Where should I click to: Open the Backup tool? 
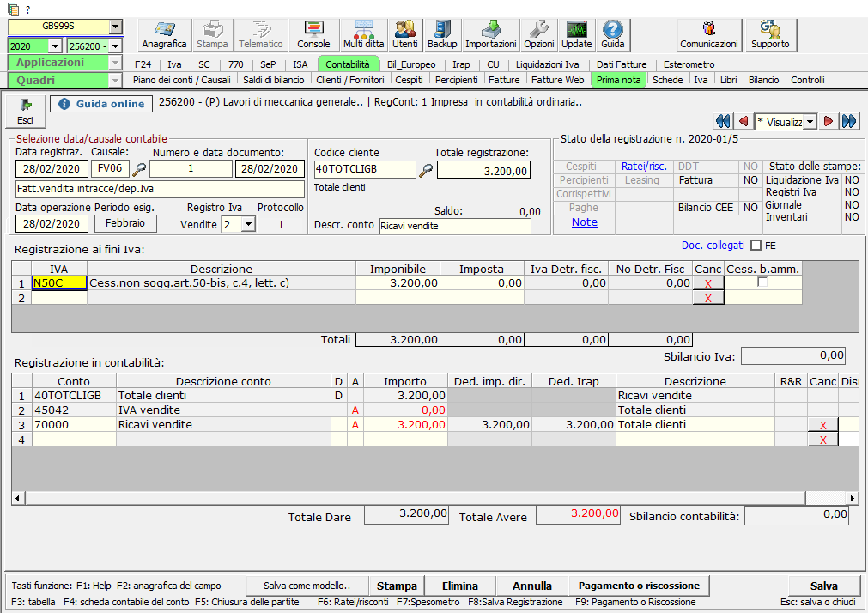click(x=442, y=35)
